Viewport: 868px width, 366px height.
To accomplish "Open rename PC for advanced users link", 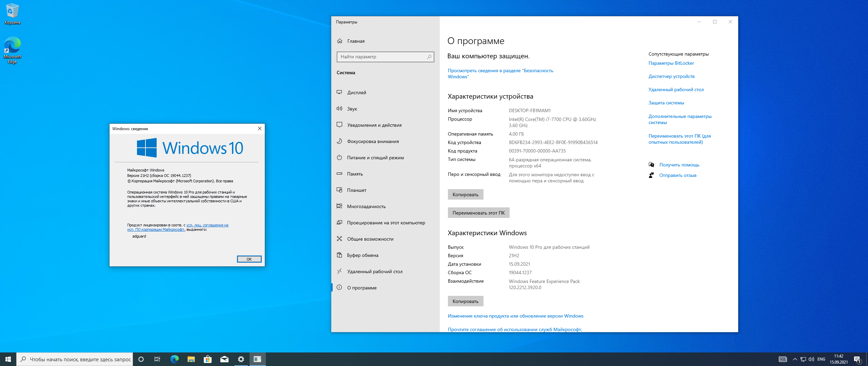I will (x=679, y=139).
